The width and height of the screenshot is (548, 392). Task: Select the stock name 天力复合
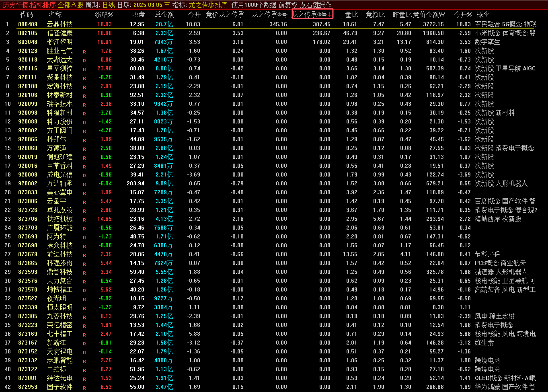(x=60, y=281)
